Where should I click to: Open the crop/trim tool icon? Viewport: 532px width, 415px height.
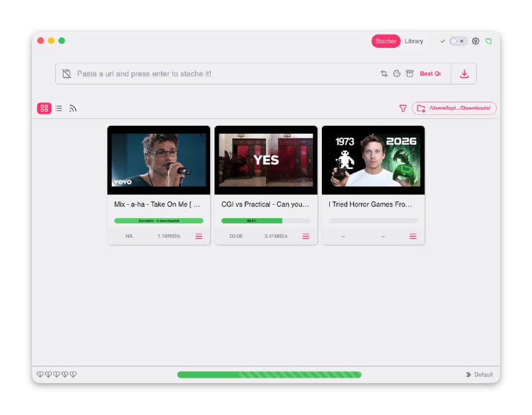click(x=384, y=74)
